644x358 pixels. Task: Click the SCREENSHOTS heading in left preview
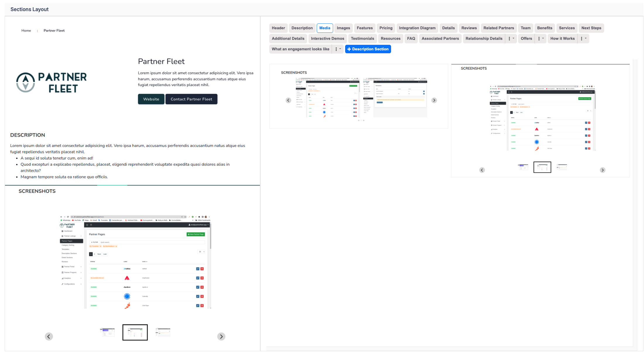tap(37, 191)
